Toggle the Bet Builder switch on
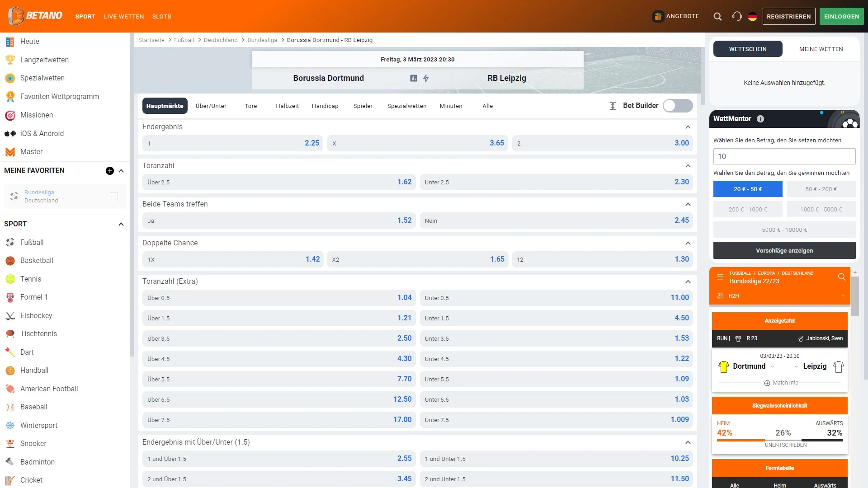Screen dimensions: 868x488 pos(677,106)
